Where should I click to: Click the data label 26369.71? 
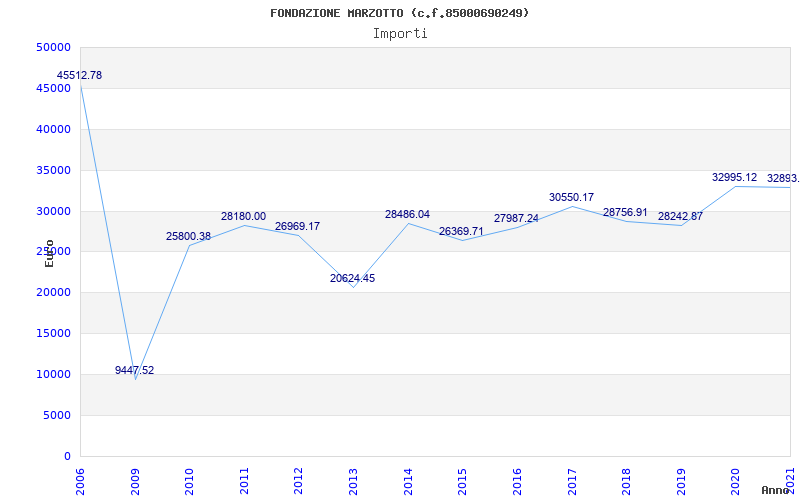pyautogui.click(x=461, y=231)
